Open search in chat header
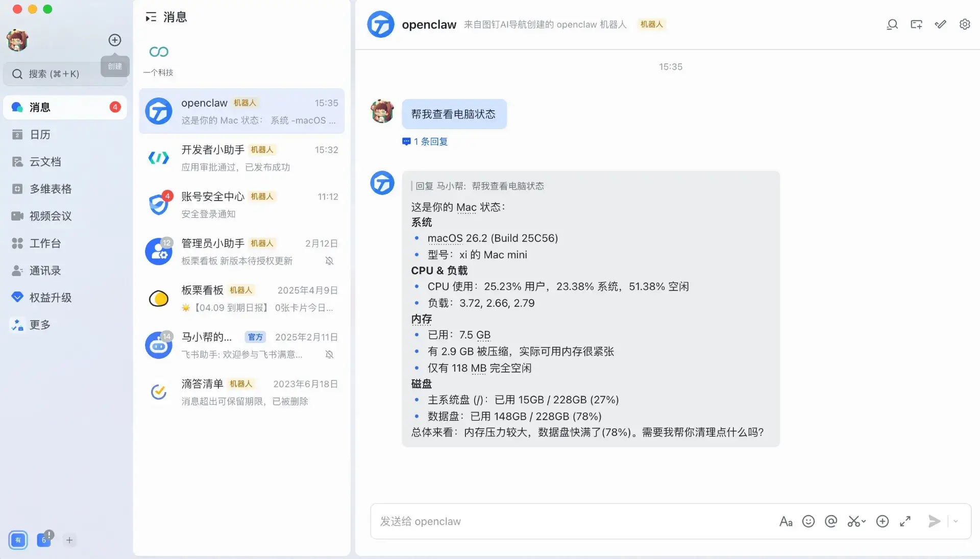 [x=892, y=25]
